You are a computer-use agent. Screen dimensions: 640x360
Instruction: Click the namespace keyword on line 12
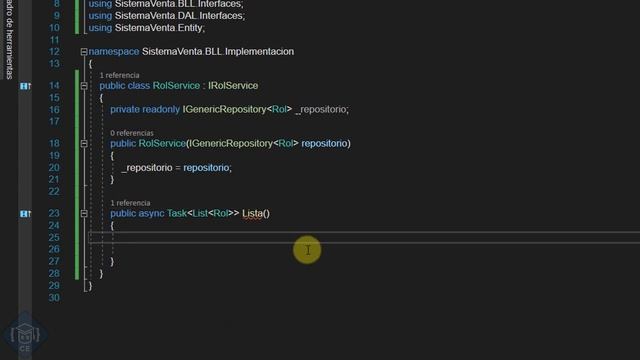[x=114, y=52]
